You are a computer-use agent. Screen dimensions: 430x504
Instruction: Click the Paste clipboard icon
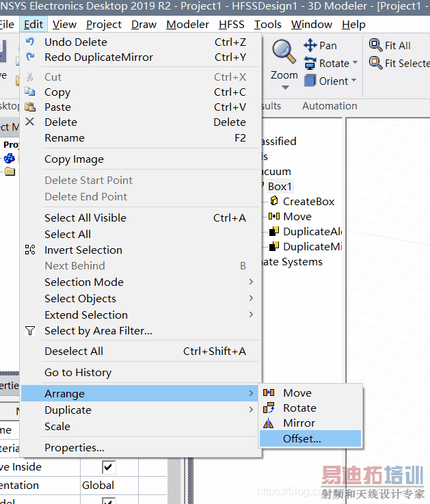30,107
